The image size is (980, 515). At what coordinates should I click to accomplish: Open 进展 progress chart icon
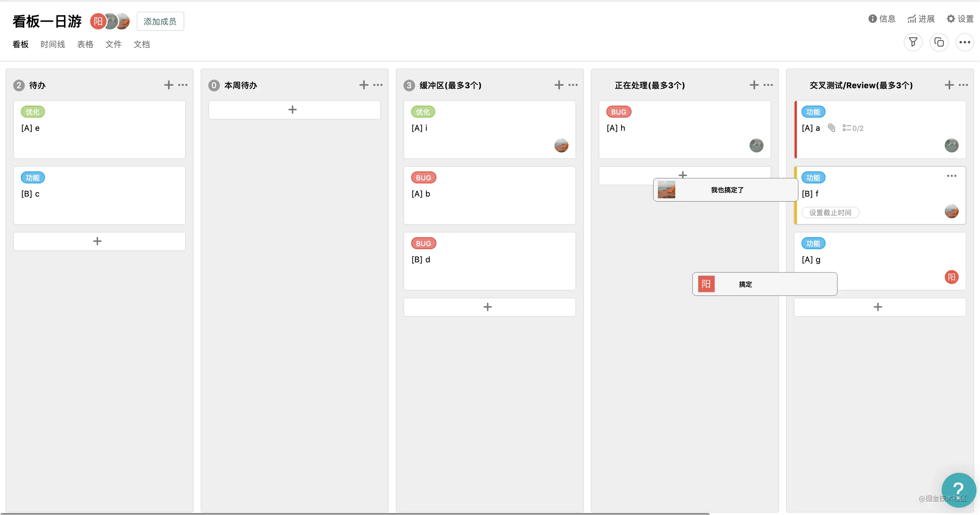pos(912,19)
